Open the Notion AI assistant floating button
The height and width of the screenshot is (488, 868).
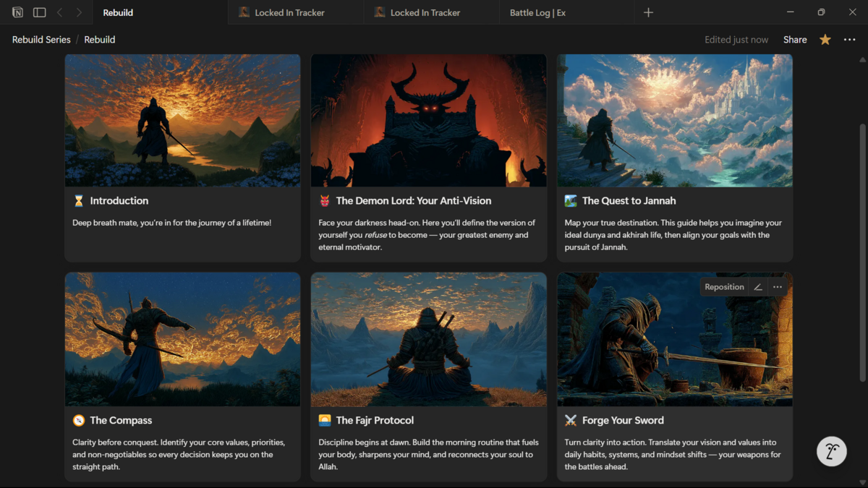point(832,451)
